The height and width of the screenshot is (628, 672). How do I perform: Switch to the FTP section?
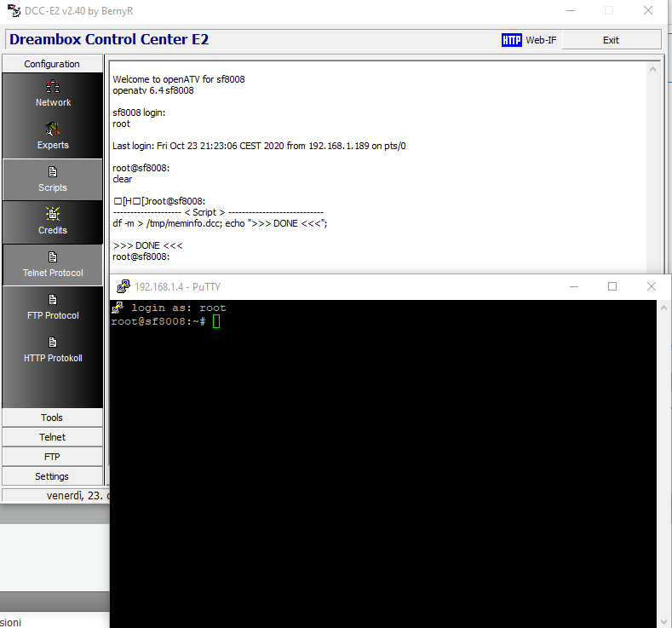click(x=52, y=457)
